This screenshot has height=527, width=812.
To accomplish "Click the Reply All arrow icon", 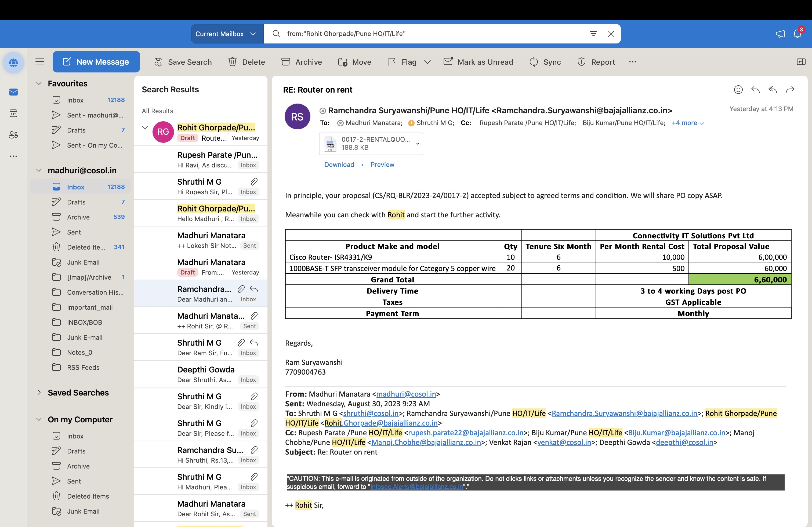I will click(773, 90).
